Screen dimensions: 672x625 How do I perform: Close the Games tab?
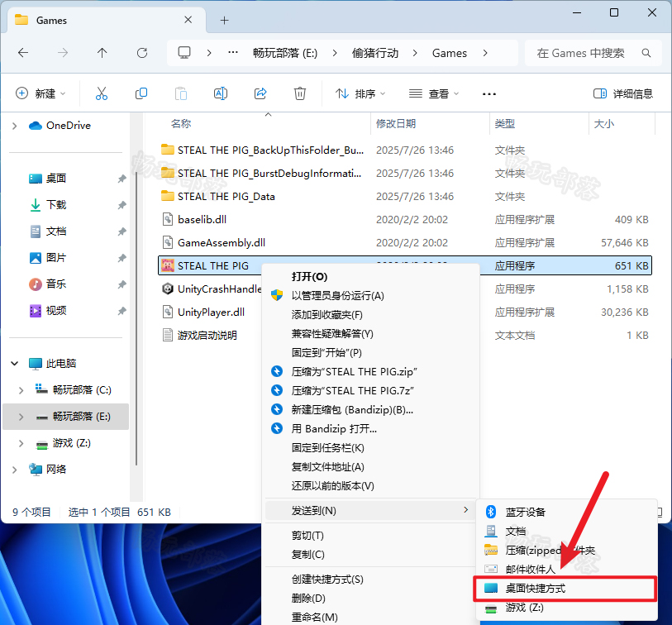pyautogui.click(x=188, y=20)
